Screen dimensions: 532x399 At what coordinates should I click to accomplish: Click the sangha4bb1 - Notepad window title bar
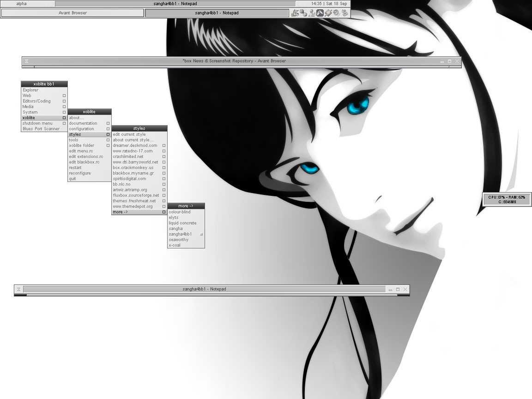204,289
